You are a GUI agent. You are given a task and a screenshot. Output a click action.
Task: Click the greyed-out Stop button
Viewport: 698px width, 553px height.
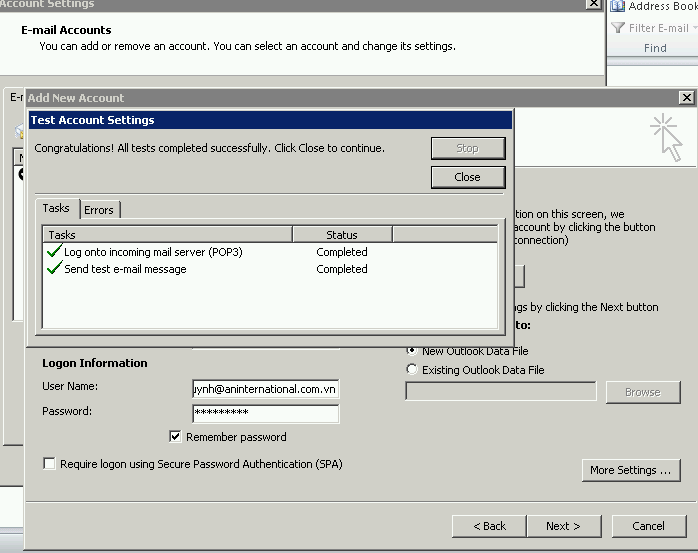point(468,148)
